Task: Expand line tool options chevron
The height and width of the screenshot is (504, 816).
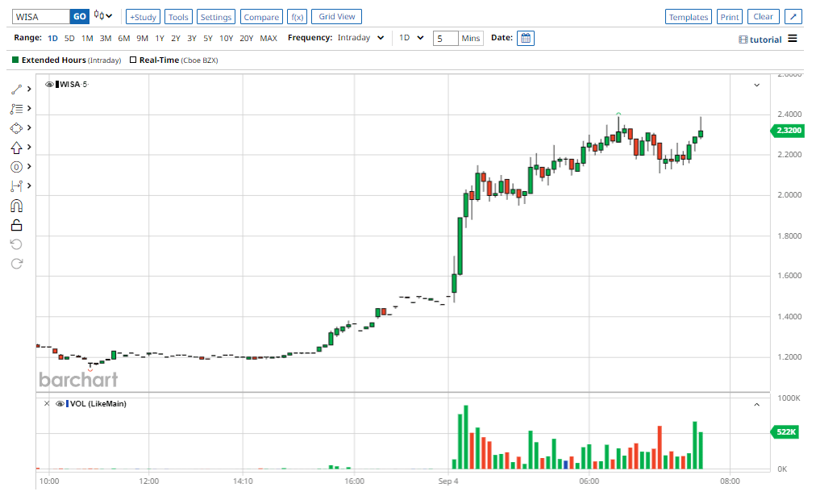Action: (x=29, y=90)
